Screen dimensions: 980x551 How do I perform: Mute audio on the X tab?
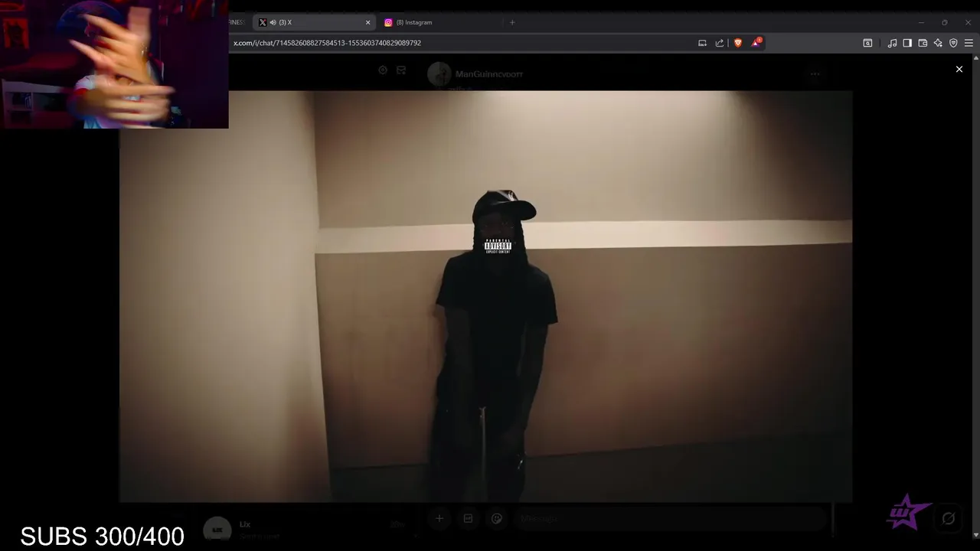point(273,22)
